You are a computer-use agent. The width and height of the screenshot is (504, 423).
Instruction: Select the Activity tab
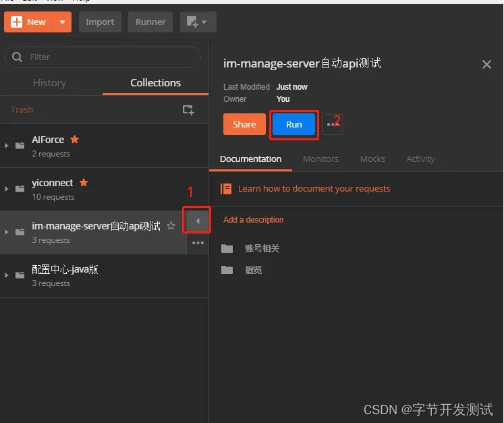pos(420,159)
